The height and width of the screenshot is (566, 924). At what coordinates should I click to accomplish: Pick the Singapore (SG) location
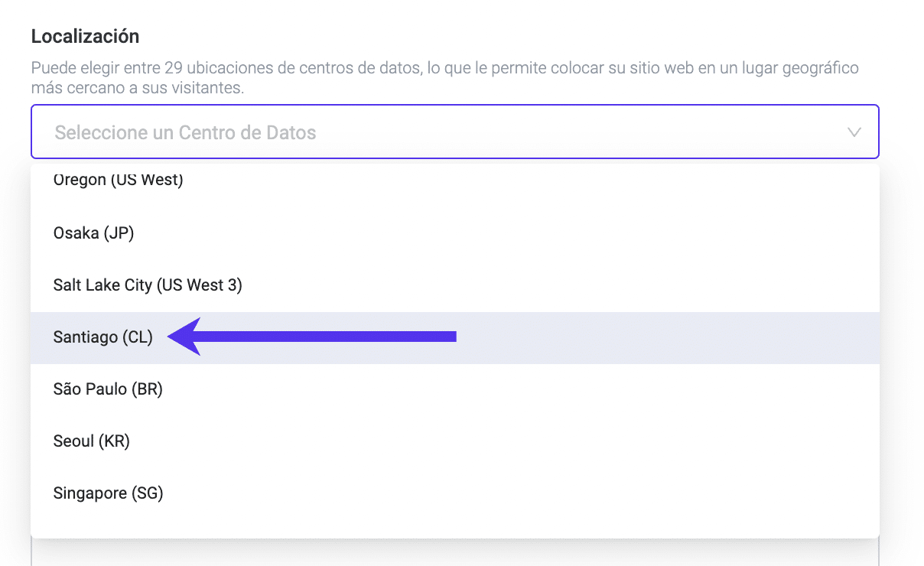click(109, 493)
